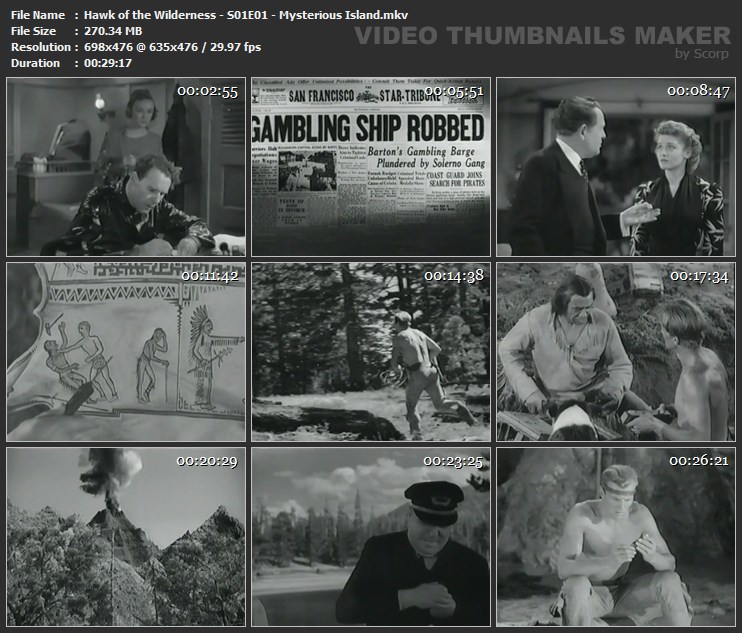
Task: Select the running man thumbnail 00:14:38
Action: 371,352
